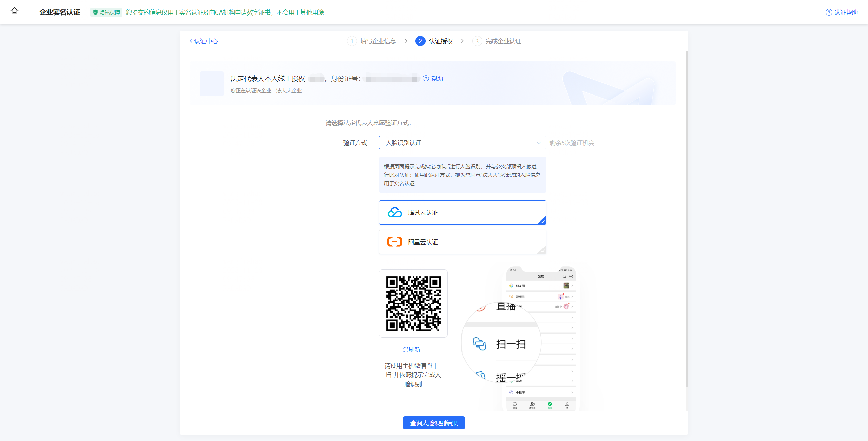Select 腾讯云认证 option
Viewport: 868px width, 441px height.
point(462,212)
